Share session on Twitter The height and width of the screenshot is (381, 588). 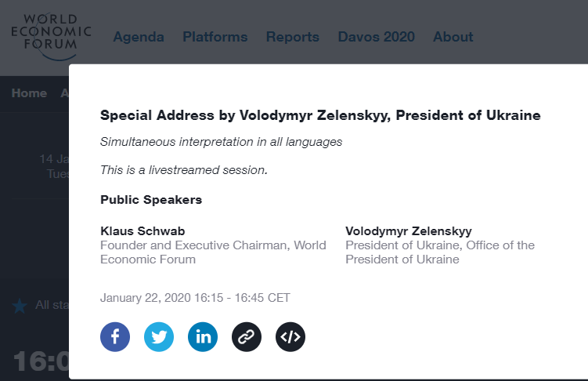(x=159, y=337)
